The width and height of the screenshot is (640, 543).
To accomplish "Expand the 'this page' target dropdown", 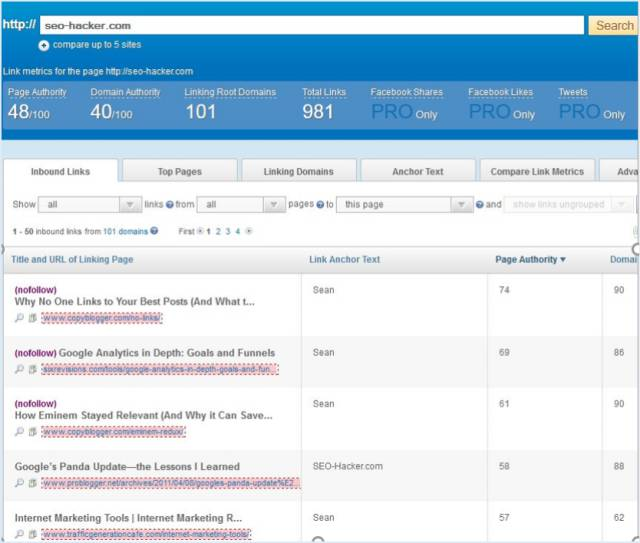I will click(404, 205).
